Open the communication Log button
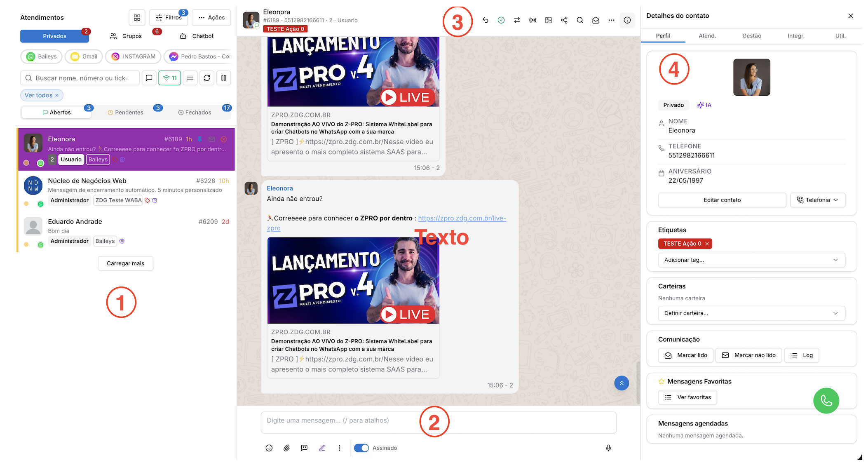 [x=801, y=355]
